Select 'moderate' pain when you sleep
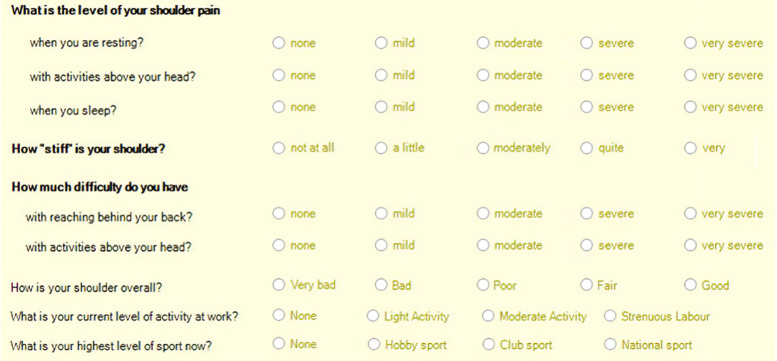This screenshot has height=361, width=777. 483,107
